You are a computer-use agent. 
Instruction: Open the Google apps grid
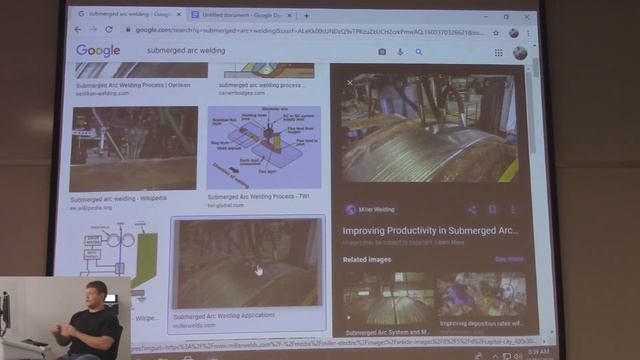click(x=498, y=53)
